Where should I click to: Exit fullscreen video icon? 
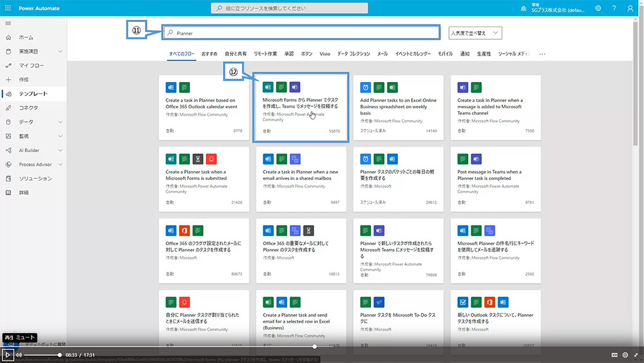click(x=636, y=355)
